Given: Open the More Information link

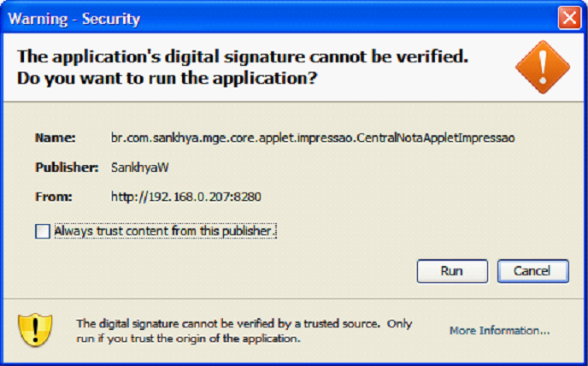Looking at the screenshot, I should coord(499,331).
